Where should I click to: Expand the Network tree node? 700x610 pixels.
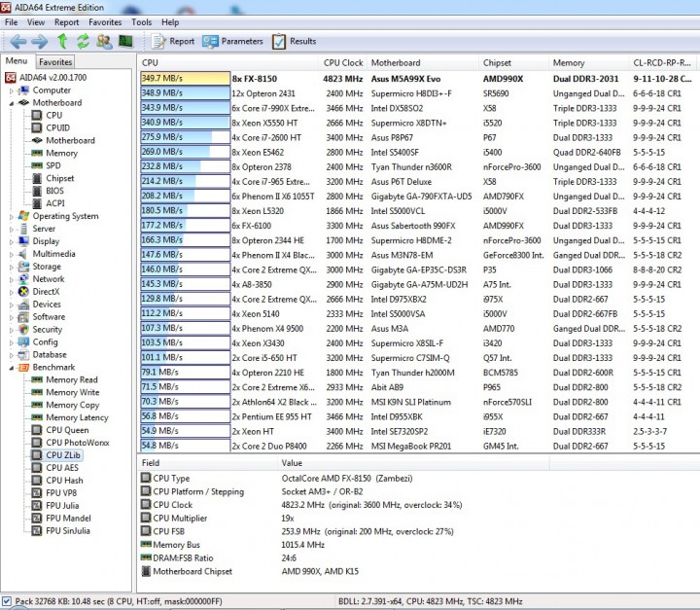[11, 279]
